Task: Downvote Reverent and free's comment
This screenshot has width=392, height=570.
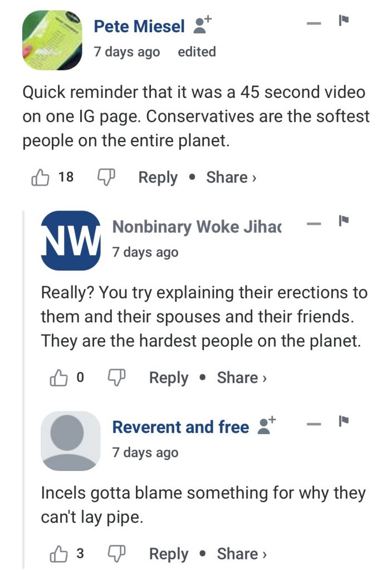Action: click(117, 554)
